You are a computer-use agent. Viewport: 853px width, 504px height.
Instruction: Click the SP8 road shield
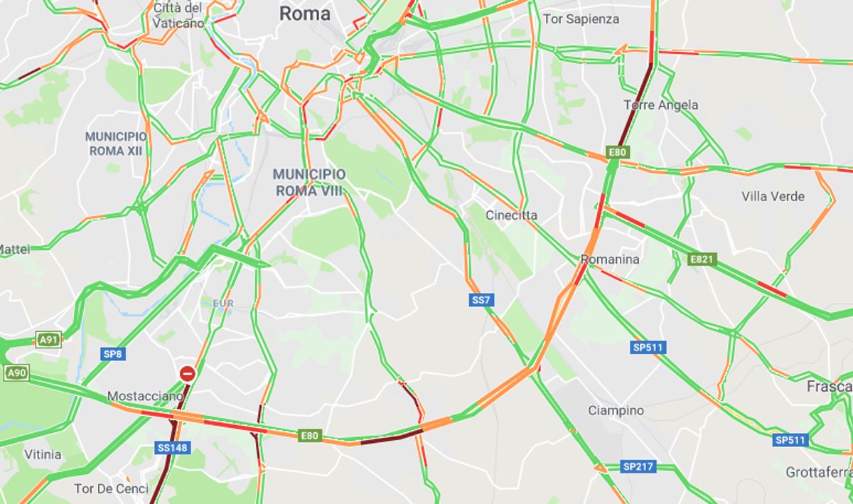pyautogui.click(x=113, y=353)
